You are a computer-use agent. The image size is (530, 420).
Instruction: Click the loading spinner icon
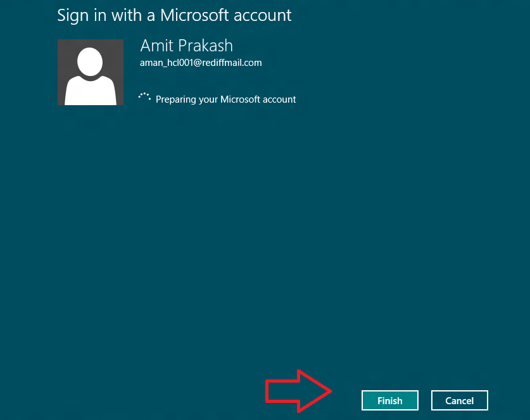pos(144,97)
